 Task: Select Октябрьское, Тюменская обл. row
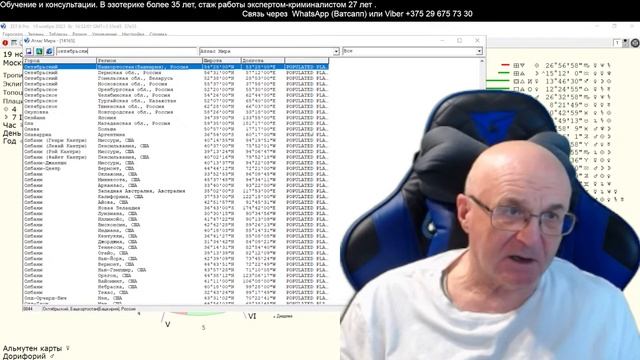coord(176,106)
